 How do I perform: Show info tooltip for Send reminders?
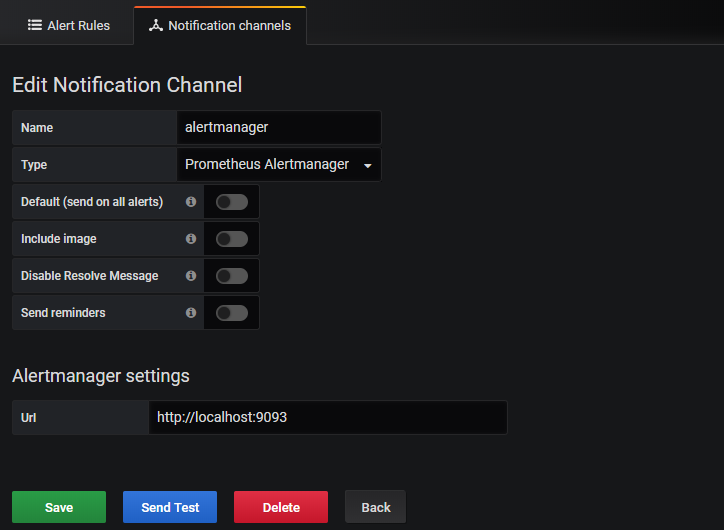tap(191, 313)
